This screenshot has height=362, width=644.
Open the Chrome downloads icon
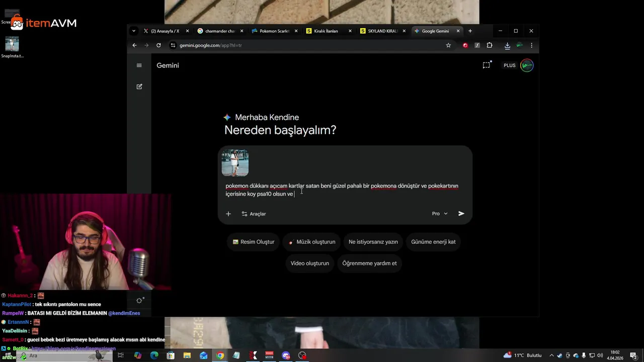pyautogui.click(x=507, y=45)
